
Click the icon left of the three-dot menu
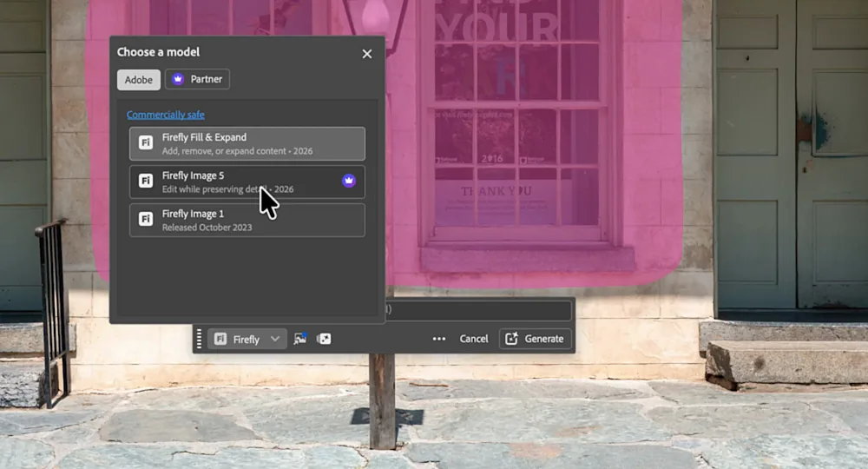(324, 339)
